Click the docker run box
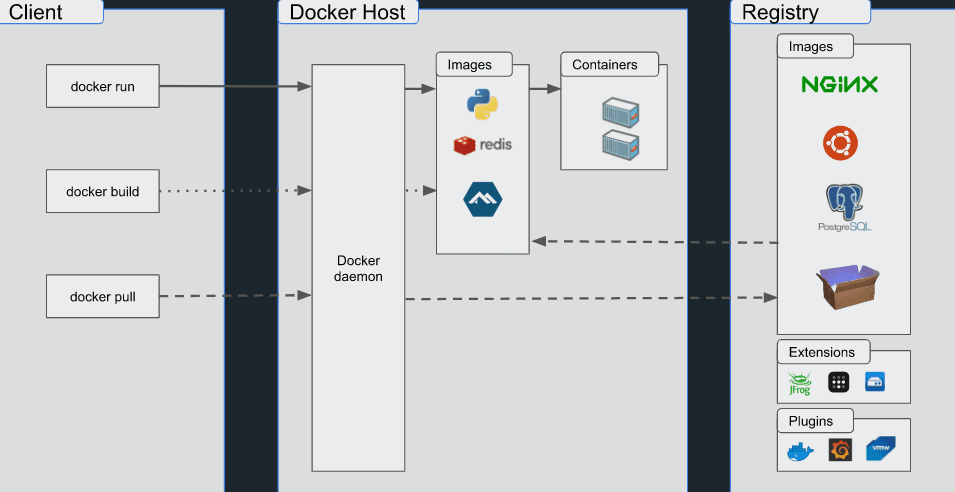Screen dimensions: 955x492 coord(102,87)
